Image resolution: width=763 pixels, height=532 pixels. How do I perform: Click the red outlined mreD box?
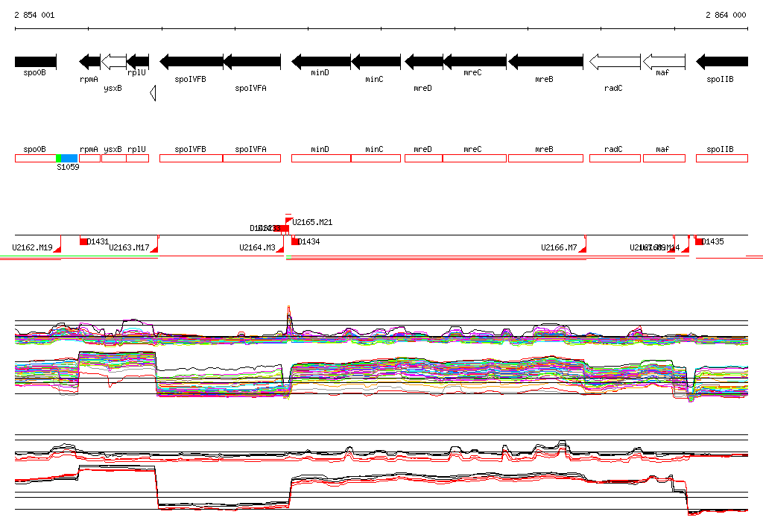coord(424,158)
